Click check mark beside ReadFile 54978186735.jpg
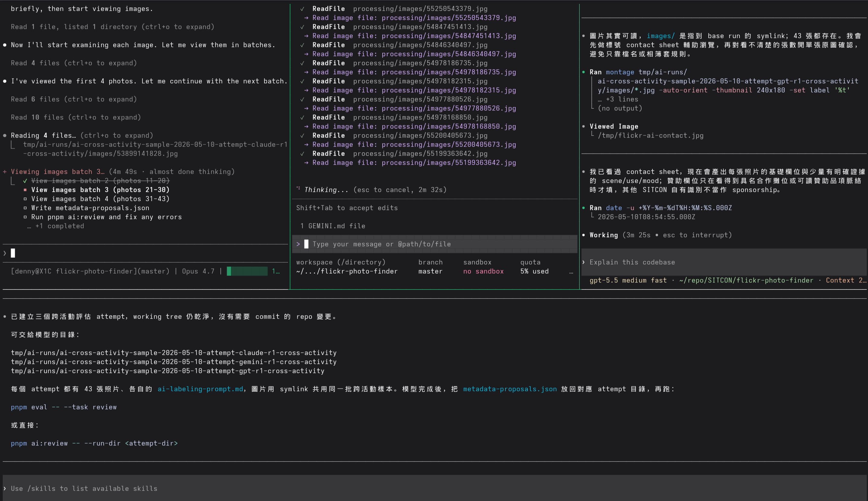 click(x=302, y=63)
